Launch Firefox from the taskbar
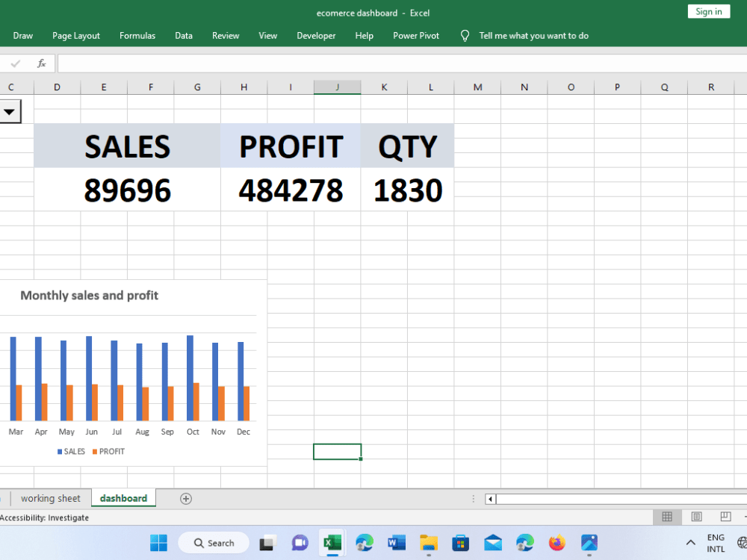 coord(557,543)
